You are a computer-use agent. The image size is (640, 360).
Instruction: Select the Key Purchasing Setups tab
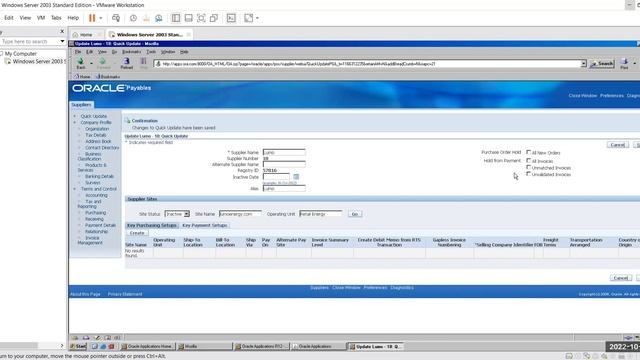click(151, 225)
